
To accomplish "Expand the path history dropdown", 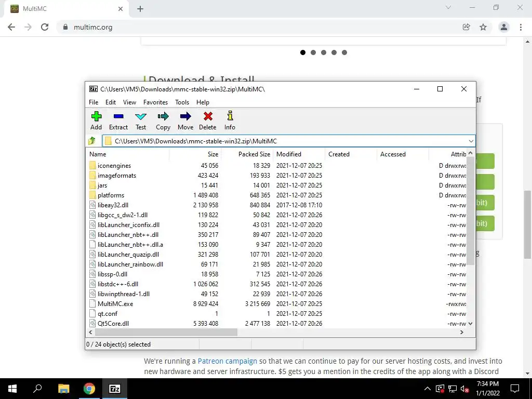I will tap(471, 141).
